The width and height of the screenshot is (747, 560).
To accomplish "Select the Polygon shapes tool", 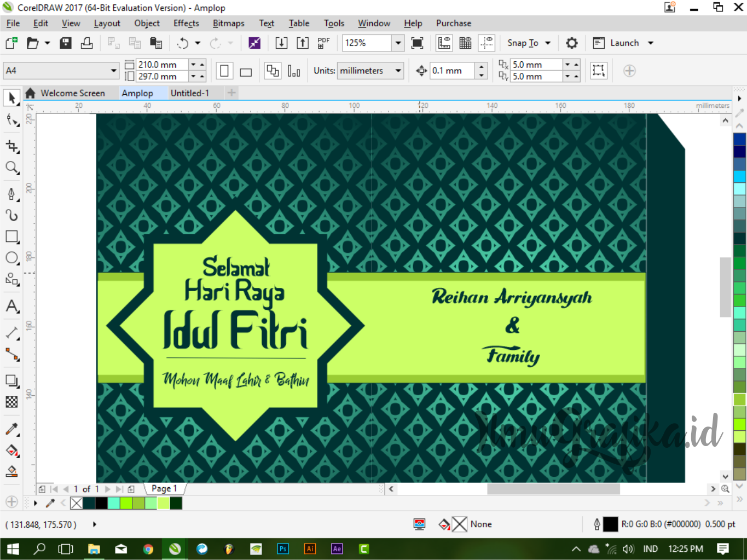I will tap(11, 279).
